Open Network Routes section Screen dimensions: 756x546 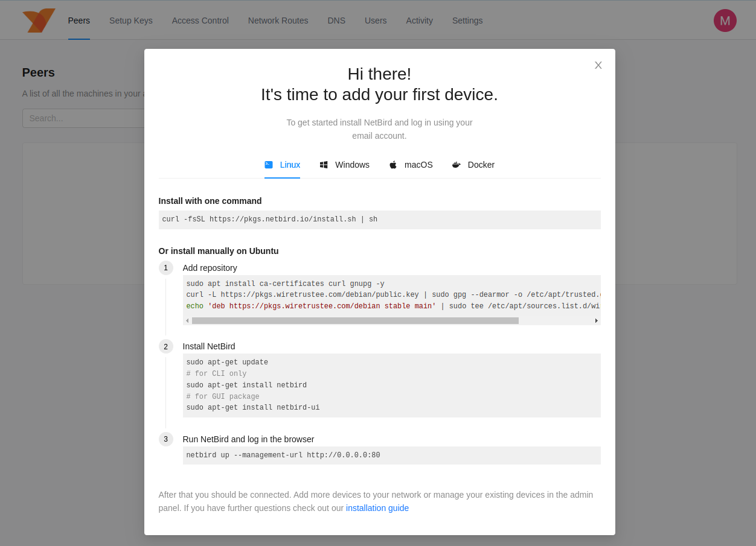[278, 21]
